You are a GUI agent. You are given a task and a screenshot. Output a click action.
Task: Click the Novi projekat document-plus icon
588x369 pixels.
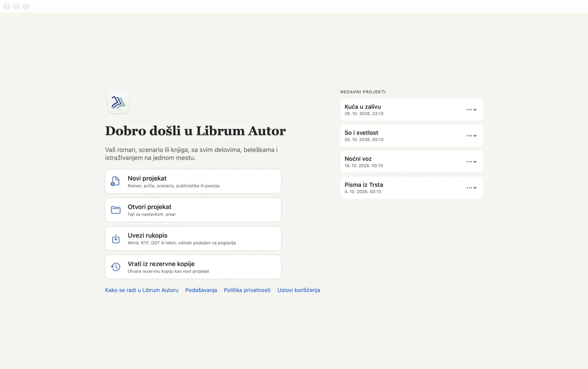pyautogui.click(x=115, y=181)
